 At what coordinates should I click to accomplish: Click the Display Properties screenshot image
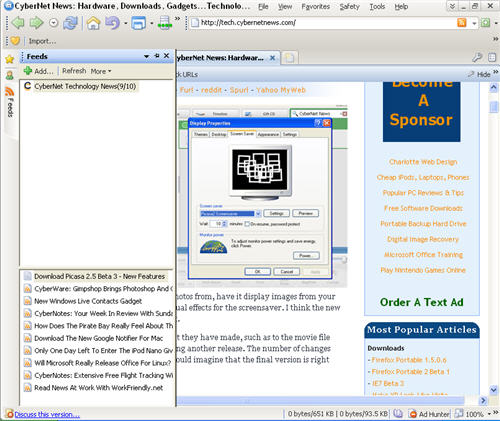point(263,196)
